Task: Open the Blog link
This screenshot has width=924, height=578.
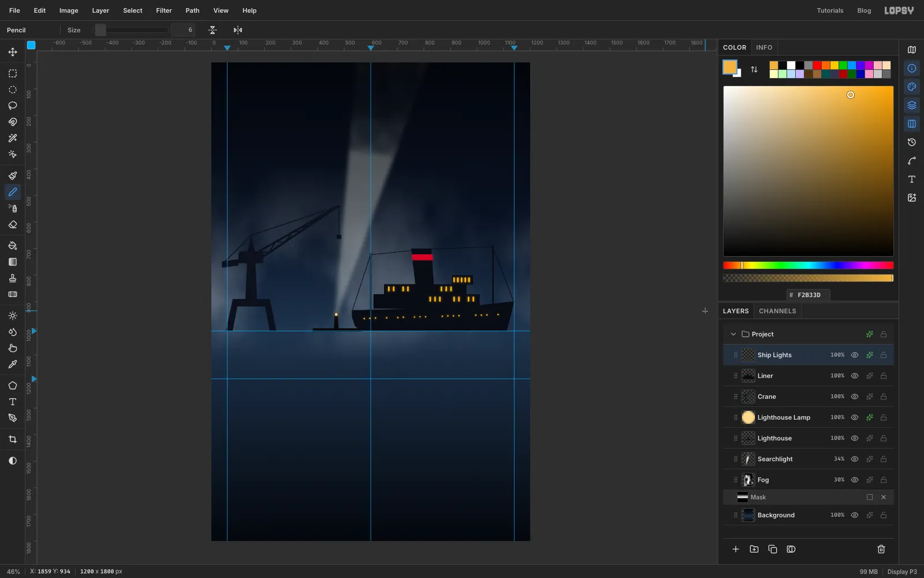Action: point(864,10)
